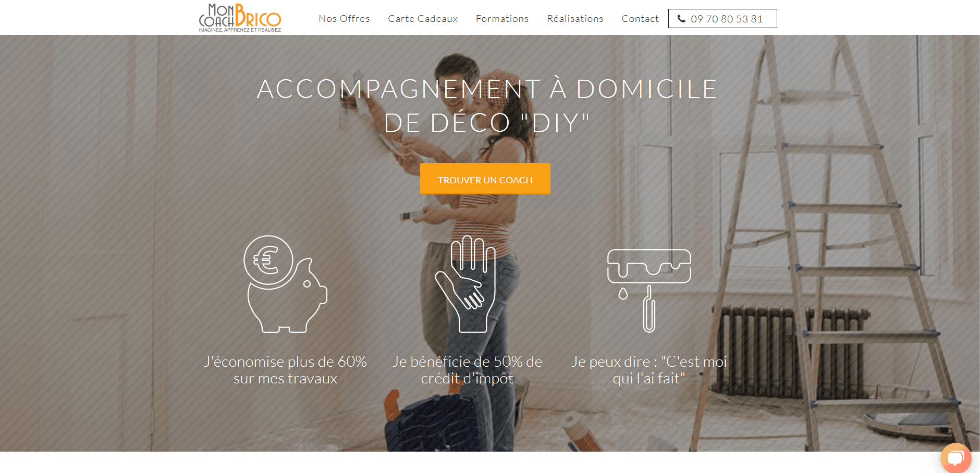Click the handshake hands icon
Screen dimensions: 980x473
465,284
